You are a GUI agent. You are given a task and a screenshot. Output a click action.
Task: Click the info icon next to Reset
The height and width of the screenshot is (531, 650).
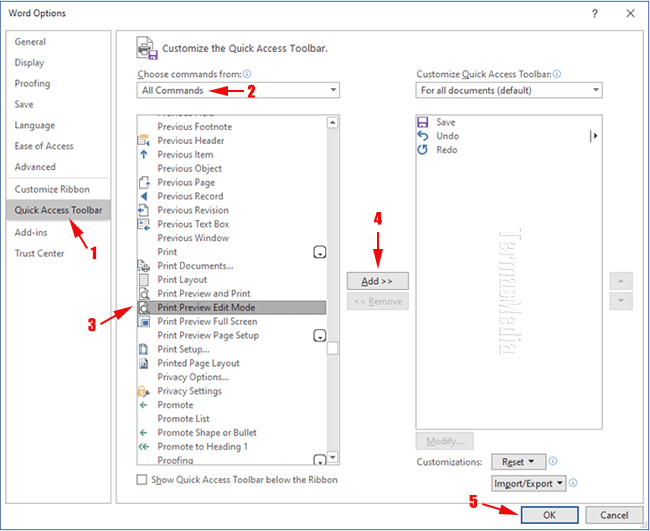click(553, 461)
